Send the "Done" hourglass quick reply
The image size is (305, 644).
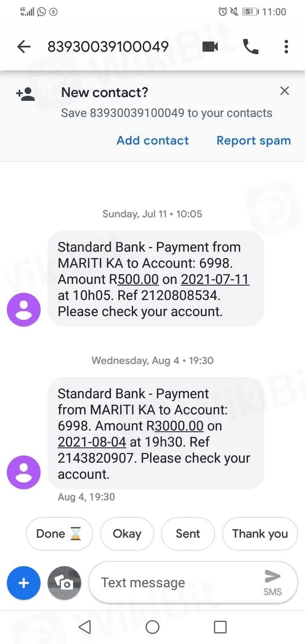click(x=59, y=534)
